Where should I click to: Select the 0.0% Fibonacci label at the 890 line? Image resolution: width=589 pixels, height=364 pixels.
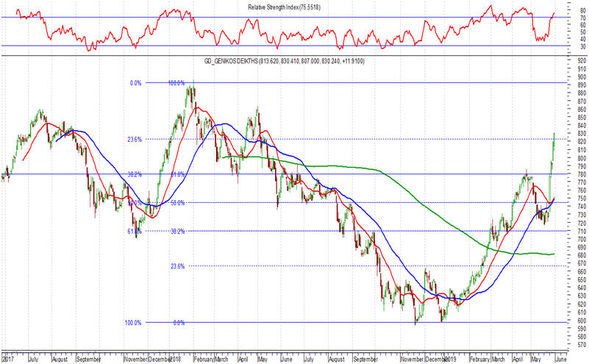(135, 83)
